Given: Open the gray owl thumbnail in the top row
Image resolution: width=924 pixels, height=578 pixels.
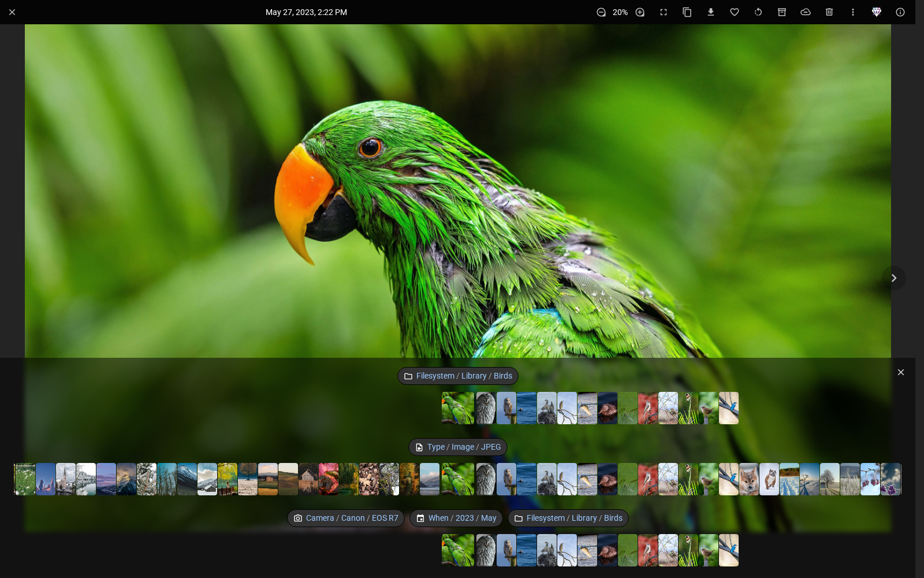Looking at the screenshot, I should pos(486,408).
